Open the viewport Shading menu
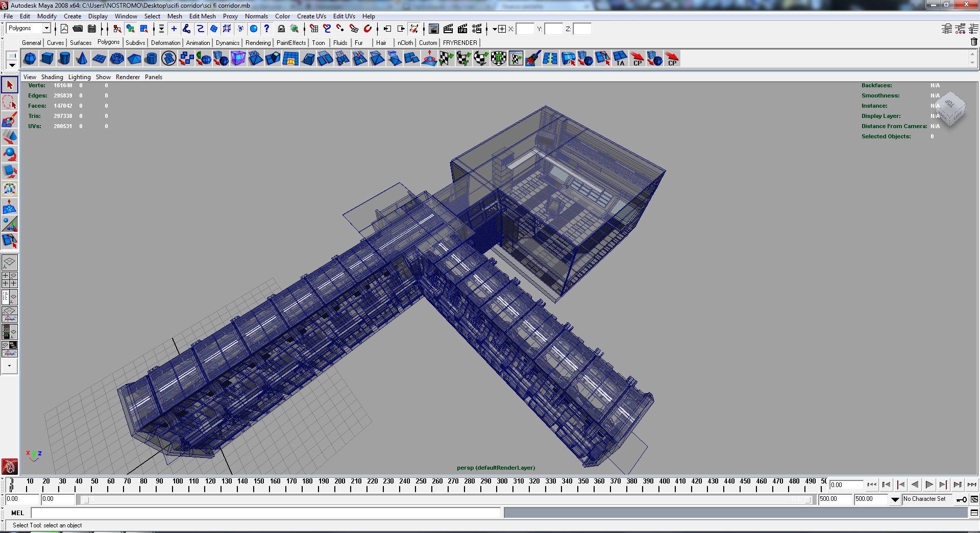 coord(52,77)
